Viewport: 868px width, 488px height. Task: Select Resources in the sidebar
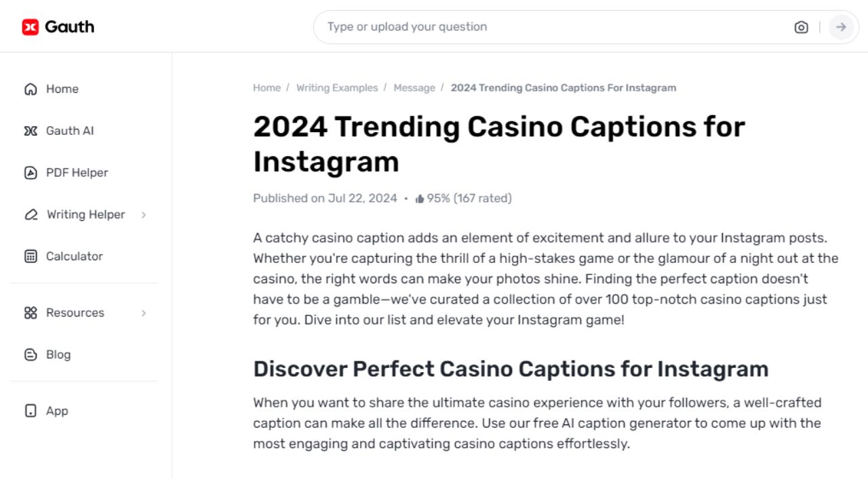75,313
